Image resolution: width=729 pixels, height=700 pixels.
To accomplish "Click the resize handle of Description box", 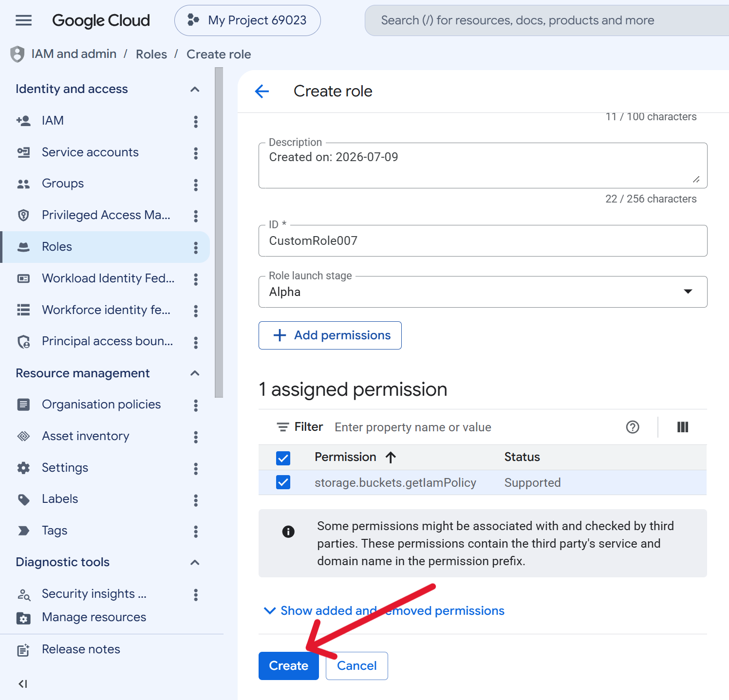I will (x=696, y=180).
